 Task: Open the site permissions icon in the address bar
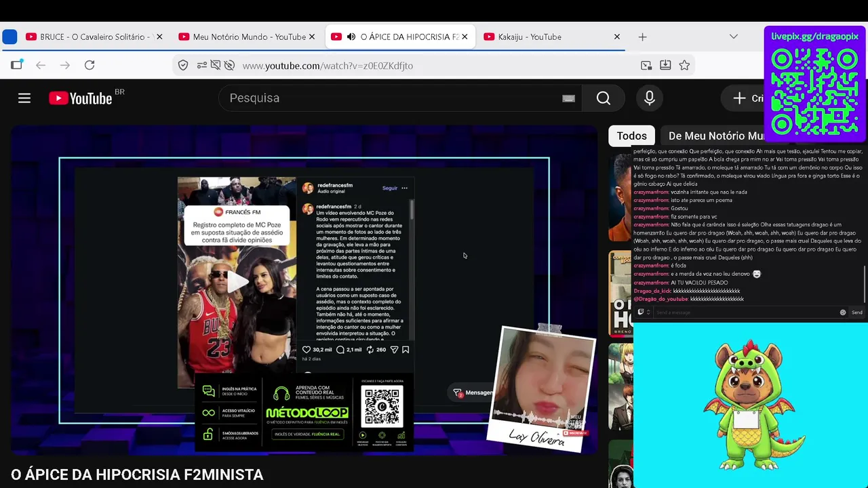(202, 65)
